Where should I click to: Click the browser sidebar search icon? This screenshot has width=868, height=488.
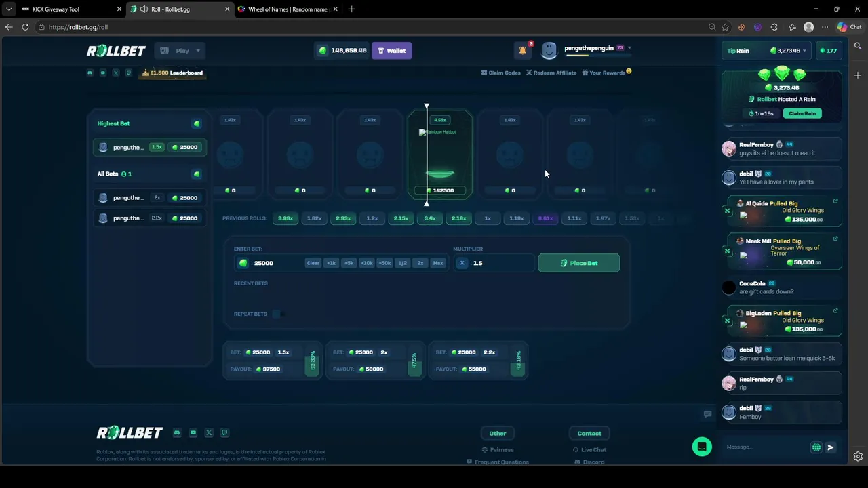tap(858, 46)
